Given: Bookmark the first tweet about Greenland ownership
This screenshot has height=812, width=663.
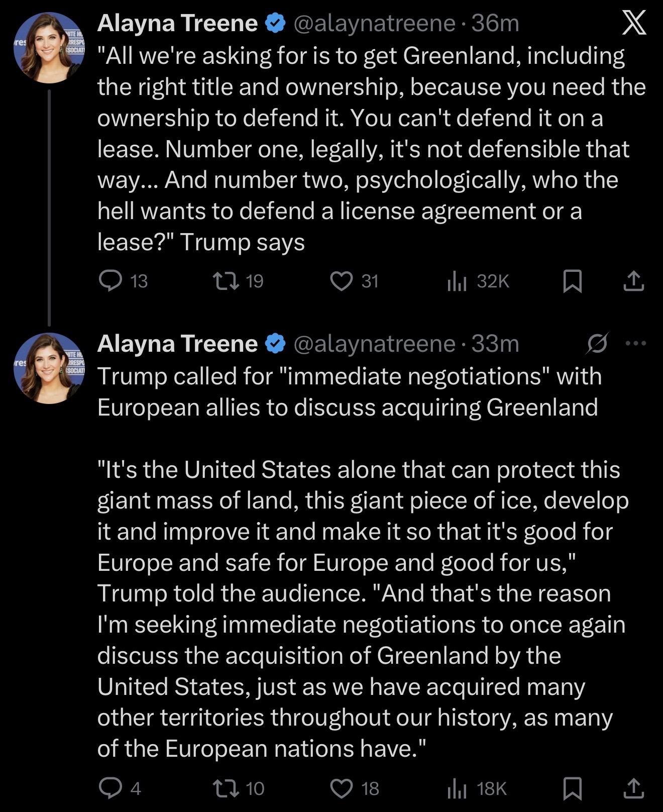Looking at the screenshot, I should [x=573, y=281].
